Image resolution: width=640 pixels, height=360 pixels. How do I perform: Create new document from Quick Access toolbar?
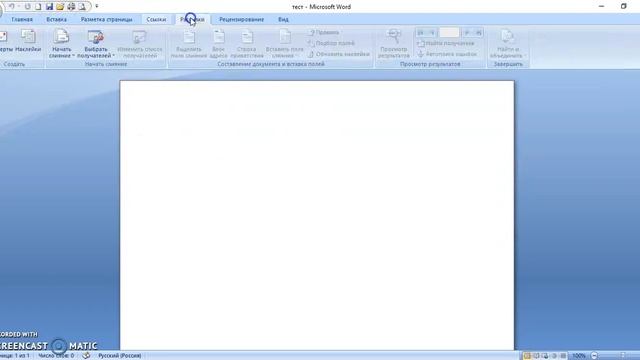point(38,7)
